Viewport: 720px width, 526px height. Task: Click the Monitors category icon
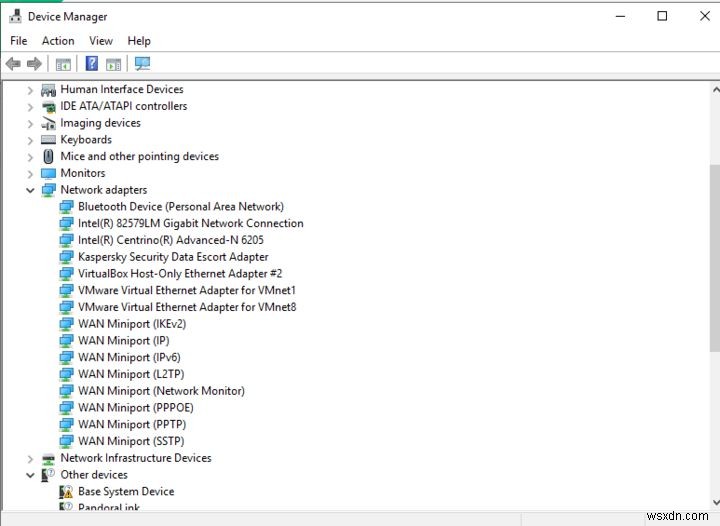48,173
